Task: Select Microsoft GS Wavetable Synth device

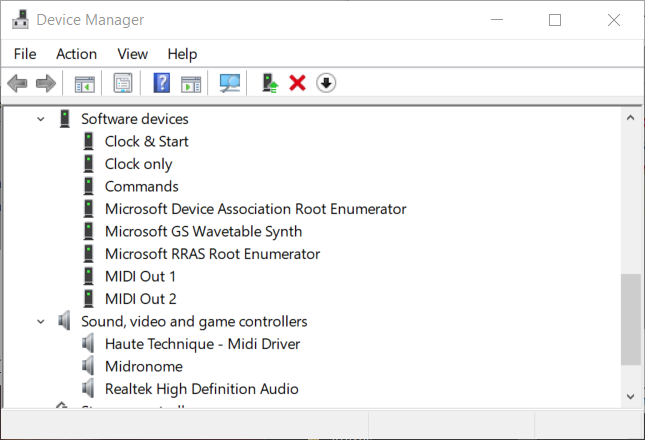Action: (x=203, y=231)
